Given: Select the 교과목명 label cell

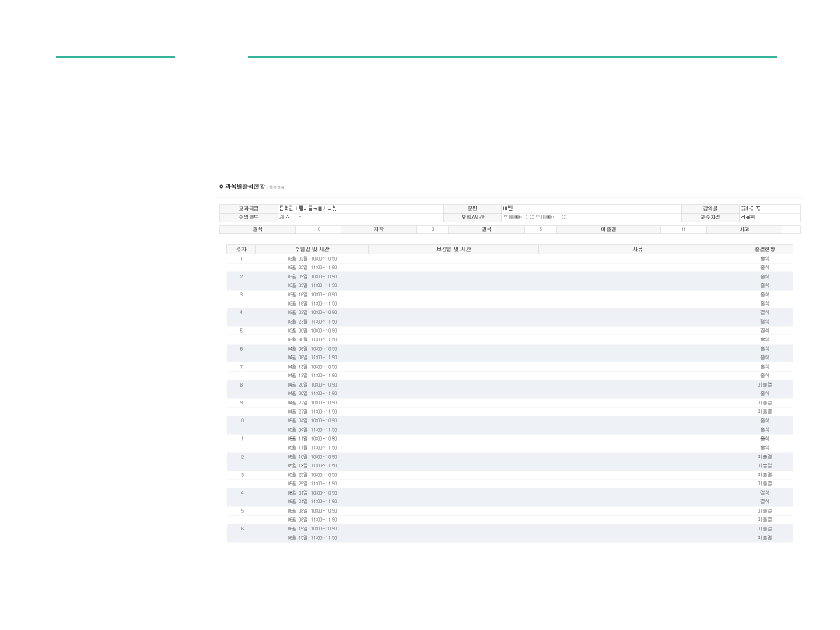Looking at the screenshot, I should point(247,208).
